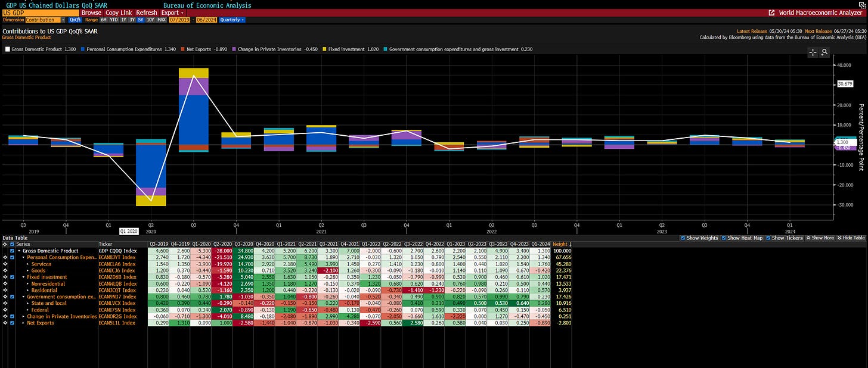Uncheck Government consumption series checkbox
The width and height of the screenshot is (868, 368).
[x=12, y=297]
